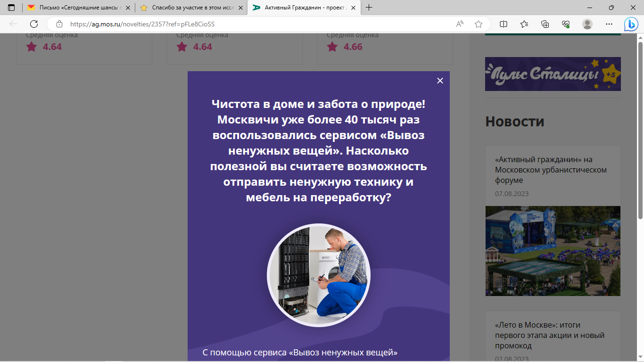Click the 07.08.2023 date under urban forum news
Image resolution: width=644 pixels, height=362 pixels.
[x=512, y=194]
